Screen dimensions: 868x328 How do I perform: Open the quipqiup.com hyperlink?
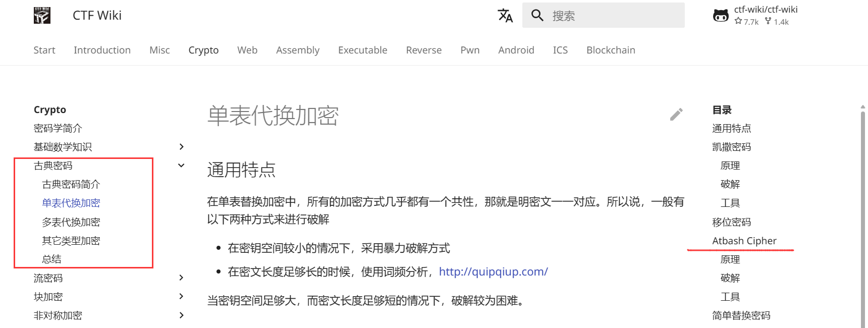click(x=494, y=271)
